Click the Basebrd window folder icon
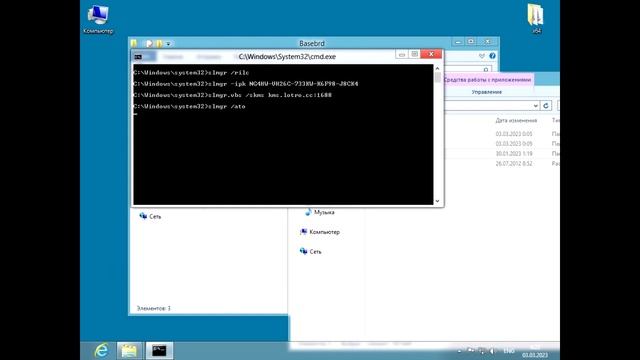This screenshot has width=640, height=360. (x=134, y=43)
